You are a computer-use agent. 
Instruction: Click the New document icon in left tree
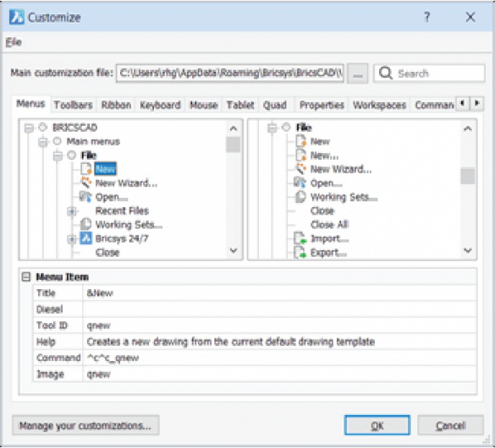pos(85,169)
